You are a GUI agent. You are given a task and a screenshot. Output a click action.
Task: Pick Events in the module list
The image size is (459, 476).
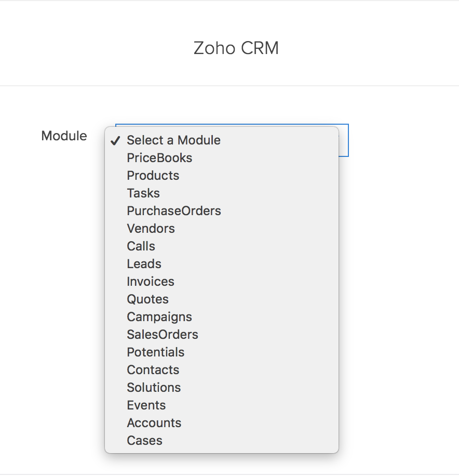[146, 405]
